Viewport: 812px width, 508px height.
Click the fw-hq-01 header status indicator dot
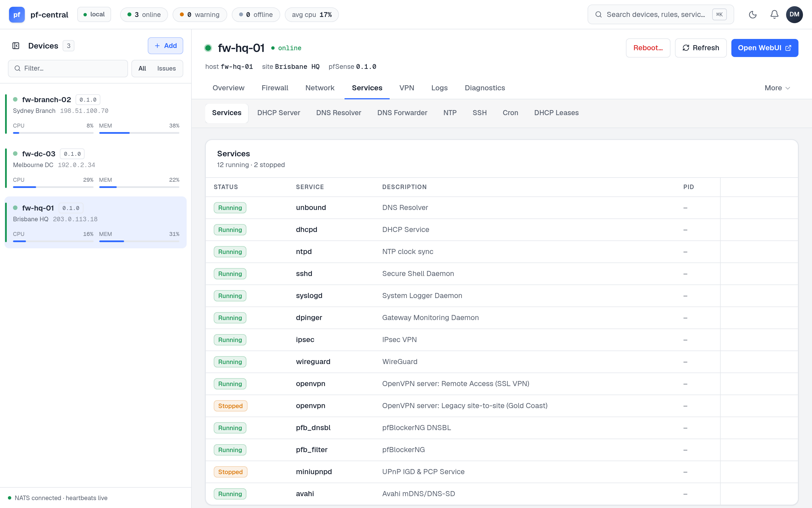pos(208,48)
